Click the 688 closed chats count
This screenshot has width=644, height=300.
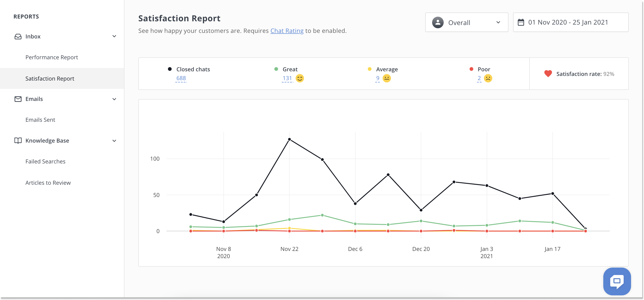point(181,78)
